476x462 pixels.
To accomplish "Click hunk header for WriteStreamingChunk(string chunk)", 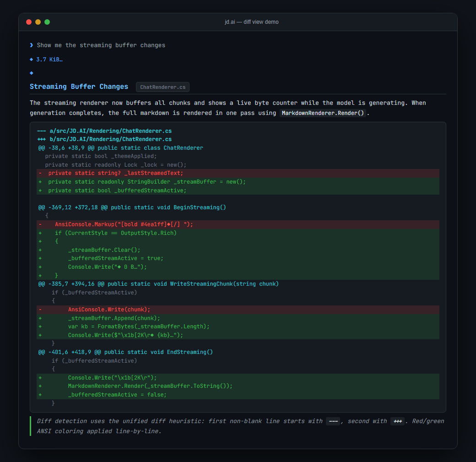I will point(158,284).
